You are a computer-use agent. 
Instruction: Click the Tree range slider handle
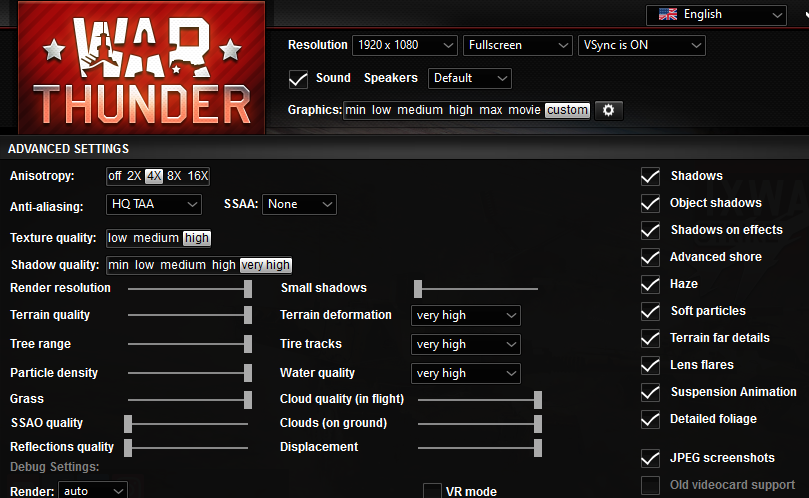point(248,344)
